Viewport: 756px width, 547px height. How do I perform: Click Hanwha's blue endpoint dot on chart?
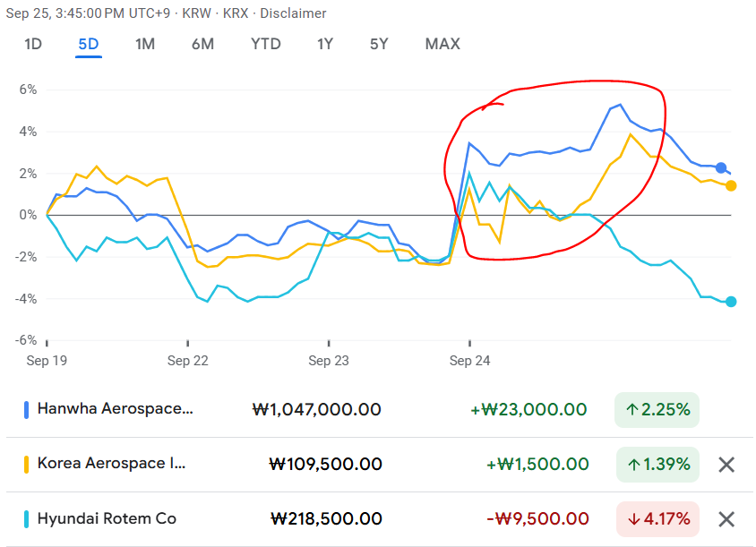(721, 167)
